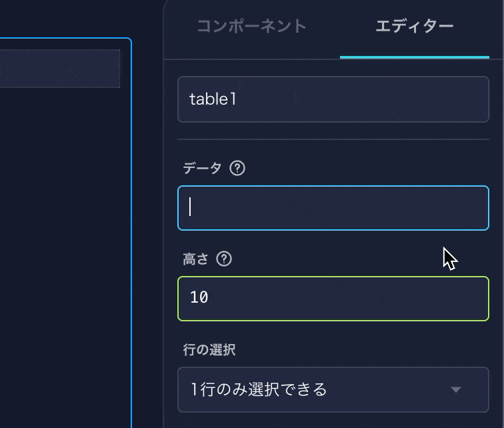Click the 行の選択 label text
The width and height of the screenshot is (504, 428).
(x=209, y=349)
